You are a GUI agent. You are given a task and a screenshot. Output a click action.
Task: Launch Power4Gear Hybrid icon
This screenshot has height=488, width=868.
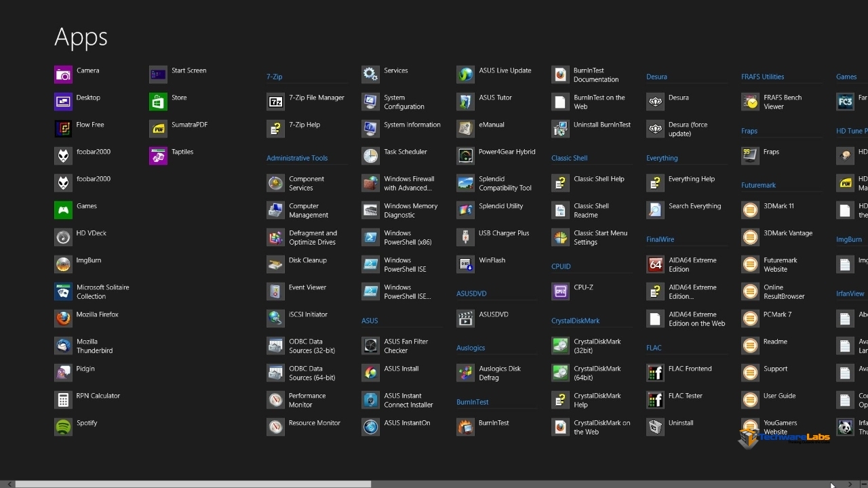(x=465, y=156)
